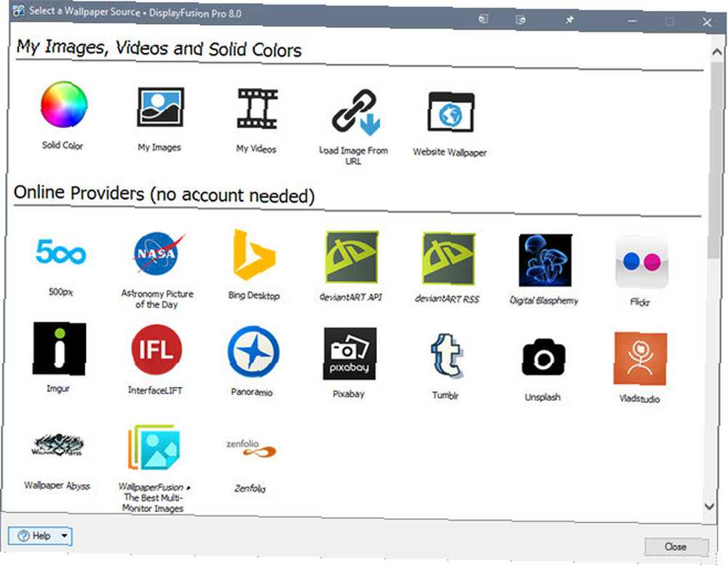Select the Vladstudio orange icon
This screenshot has height=566, width=728.
point(640,359)
